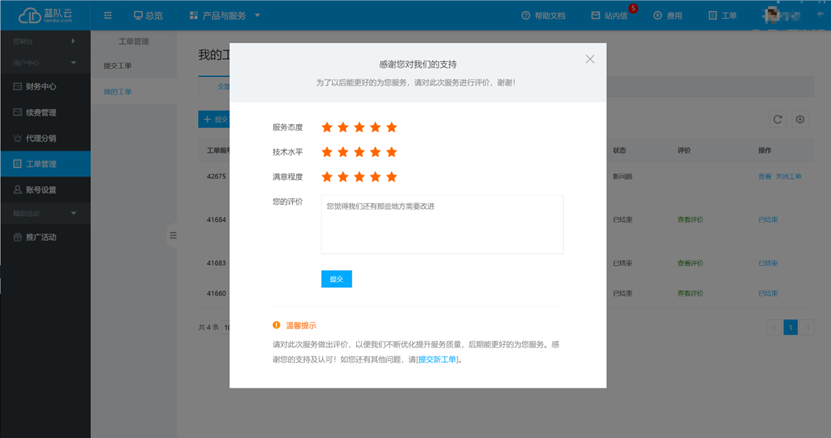Viewport: 831px width, 438px height.
Task: Click the 蓝队云 logo in header
Action: (45, 15)
